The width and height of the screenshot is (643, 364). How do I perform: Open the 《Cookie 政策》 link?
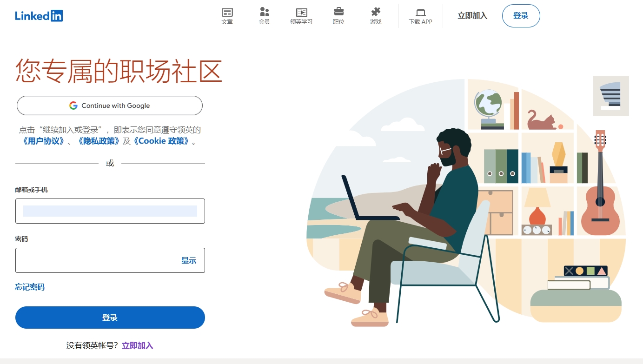[x=162, y=141]
